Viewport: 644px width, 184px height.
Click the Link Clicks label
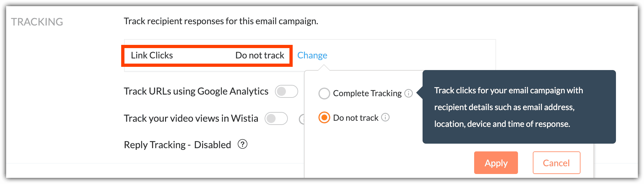[152, 56]
